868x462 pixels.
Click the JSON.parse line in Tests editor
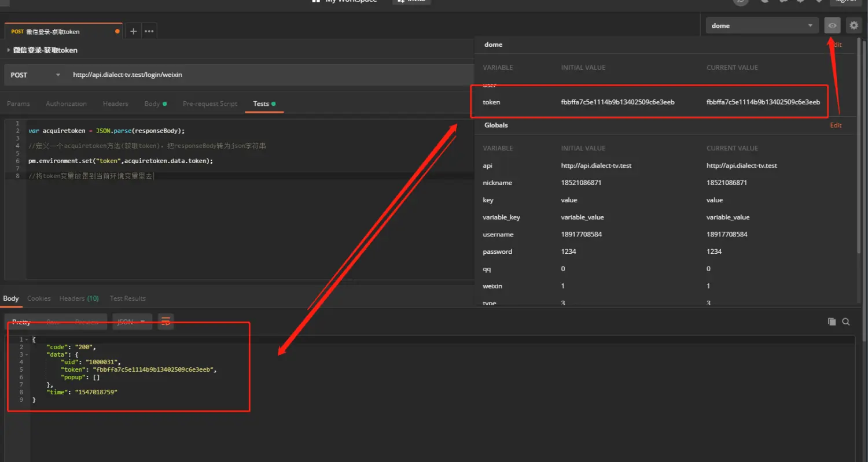[106, 131]
